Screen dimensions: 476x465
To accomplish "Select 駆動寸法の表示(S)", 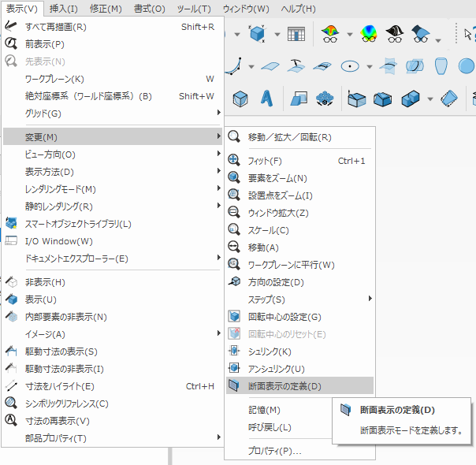I will point(113,352).
